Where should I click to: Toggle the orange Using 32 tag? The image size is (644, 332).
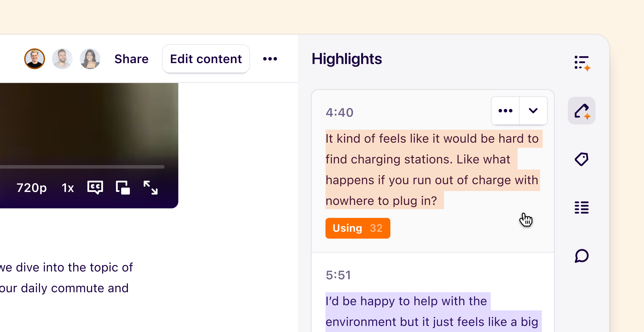click(357, 228)
